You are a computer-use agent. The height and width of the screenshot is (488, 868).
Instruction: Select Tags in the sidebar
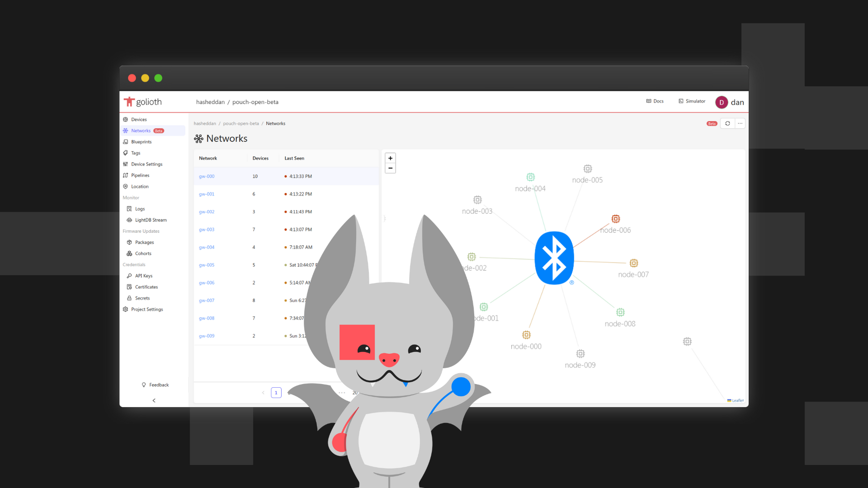(x=135, y=153)
